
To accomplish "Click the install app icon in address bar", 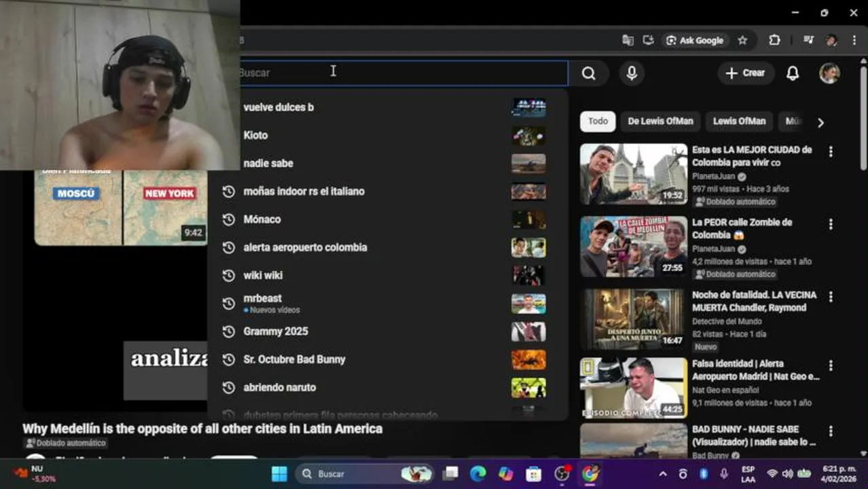I will point(648,40).
